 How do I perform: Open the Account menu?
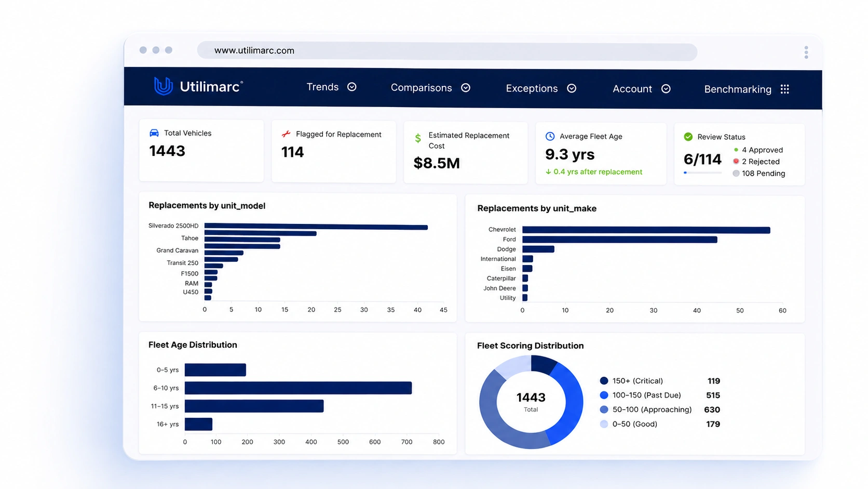[632, 89]
